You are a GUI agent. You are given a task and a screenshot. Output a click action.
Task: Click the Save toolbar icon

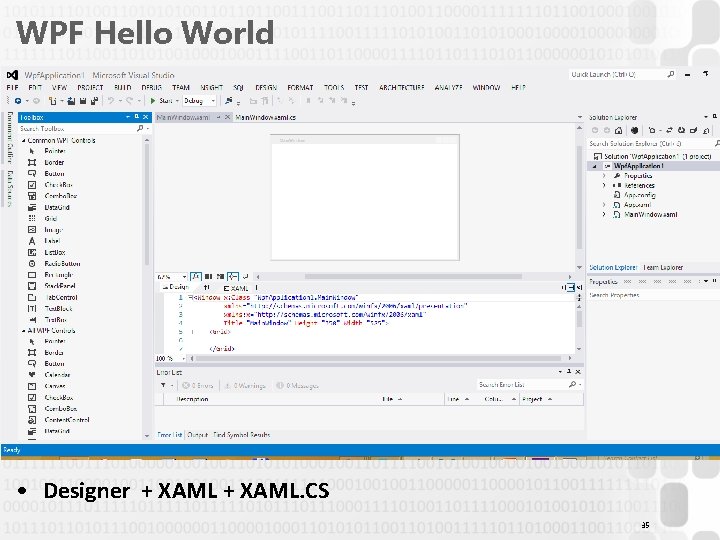point(83,101)
